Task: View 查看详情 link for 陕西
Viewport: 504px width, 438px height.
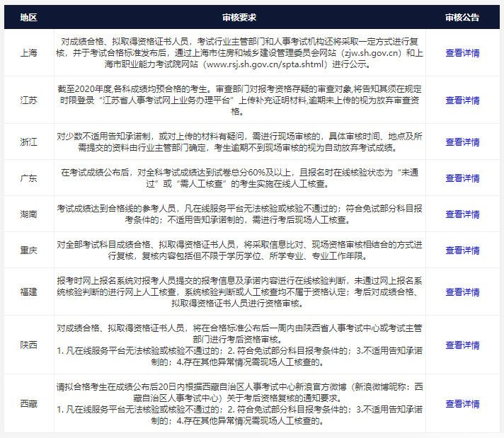Action: (462, 345)
